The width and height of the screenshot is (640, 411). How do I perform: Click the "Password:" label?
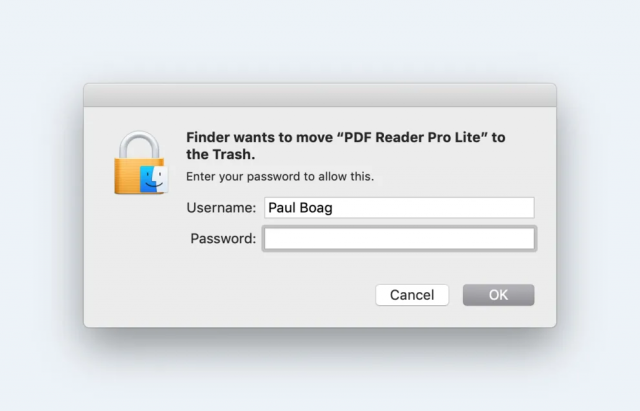tap(222, 239)
